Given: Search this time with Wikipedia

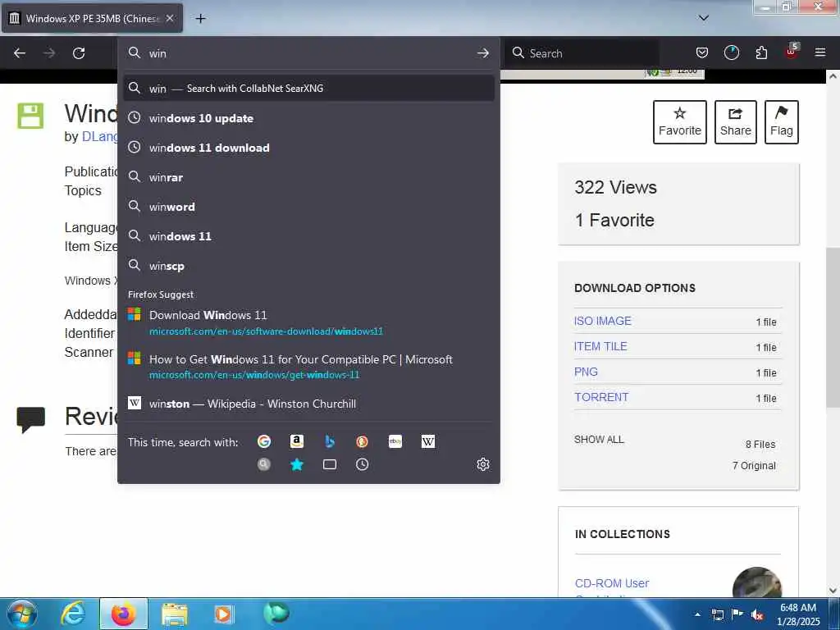Looking at the screenshot, I should pyautogui.click(x=428, y=441).
